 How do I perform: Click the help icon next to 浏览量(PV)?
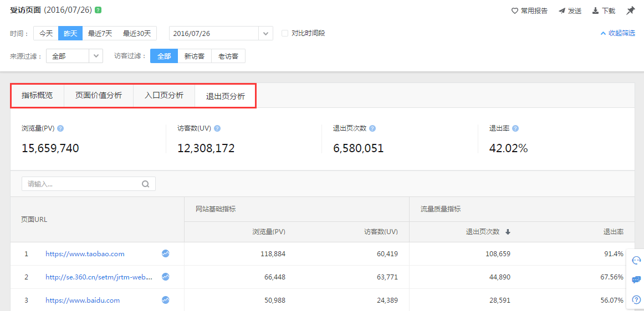tap(60, 128)
